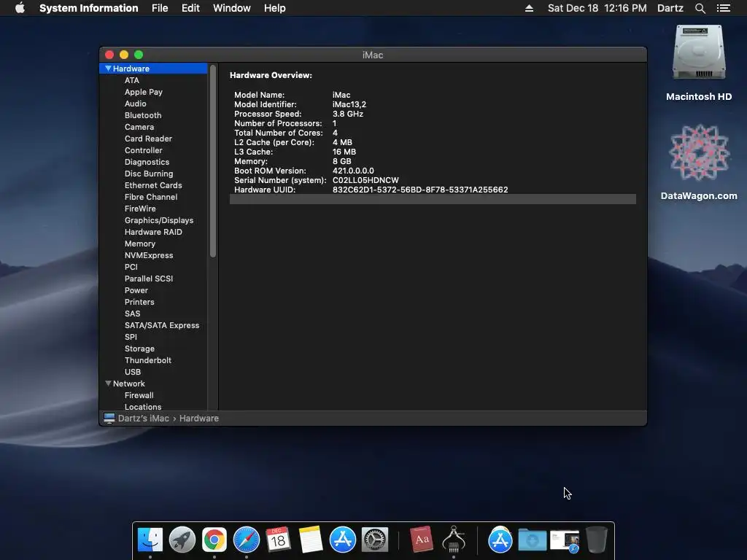Select Power in the sidebar
747x560 pixels.
(x=136, y=290)
